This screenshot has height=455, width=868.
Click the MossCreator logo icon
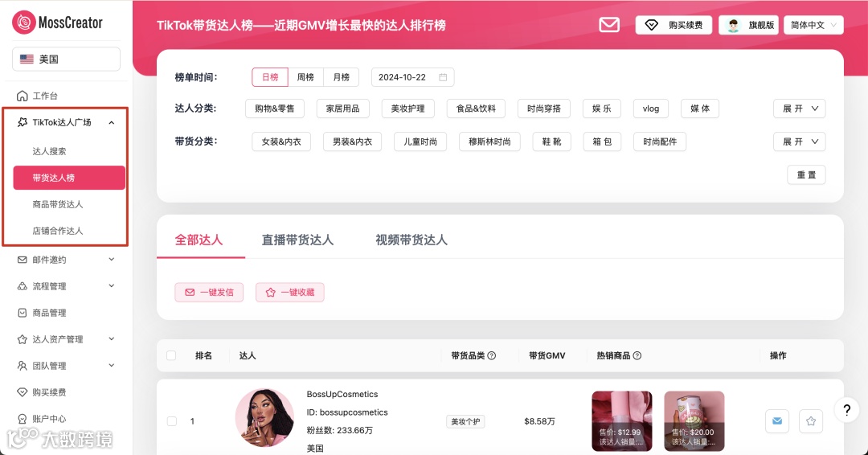click(x=24, y=23)
